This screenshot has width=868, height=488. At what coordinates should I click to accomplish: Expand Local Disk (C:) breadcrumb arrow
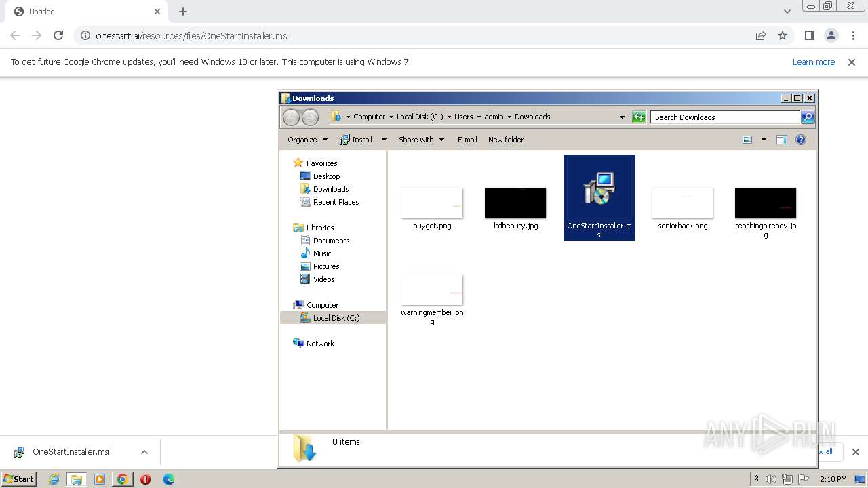[x=449, y=117]
